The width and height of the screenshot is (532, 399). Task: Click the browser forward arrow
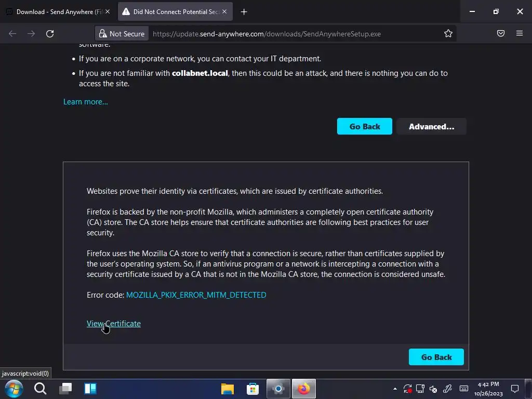pyautogui.click(x=31, y=34)
